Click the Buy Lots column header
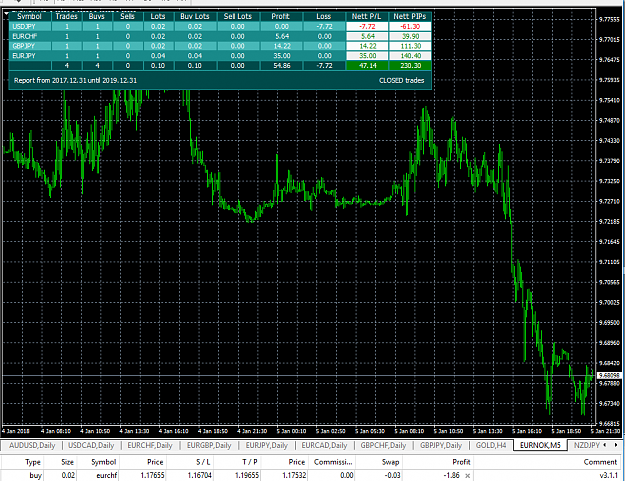 point(195,16)
